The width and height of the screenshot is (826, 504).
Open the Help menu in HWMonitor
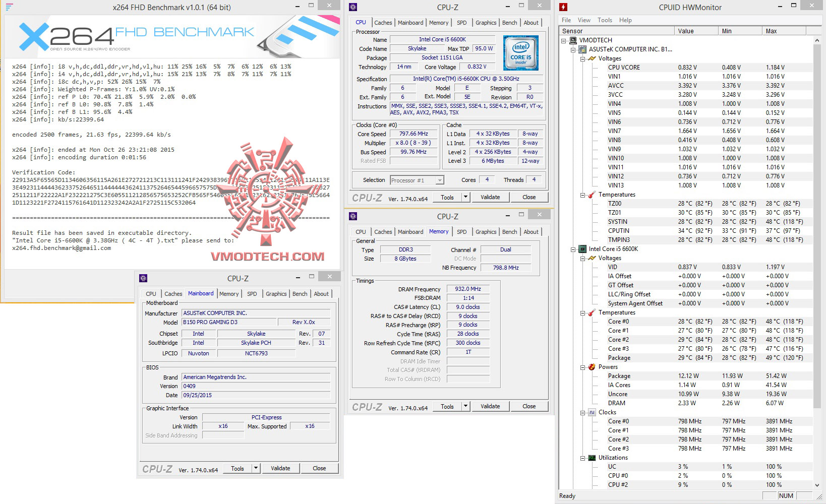[625, 20]
